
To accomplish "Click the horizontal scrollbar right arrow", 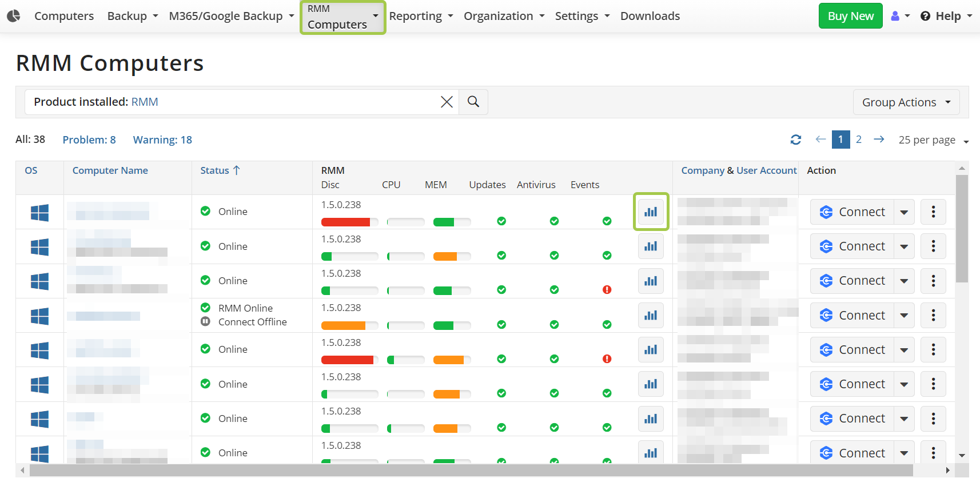I will pyautogui.click(x=947, y=471).
